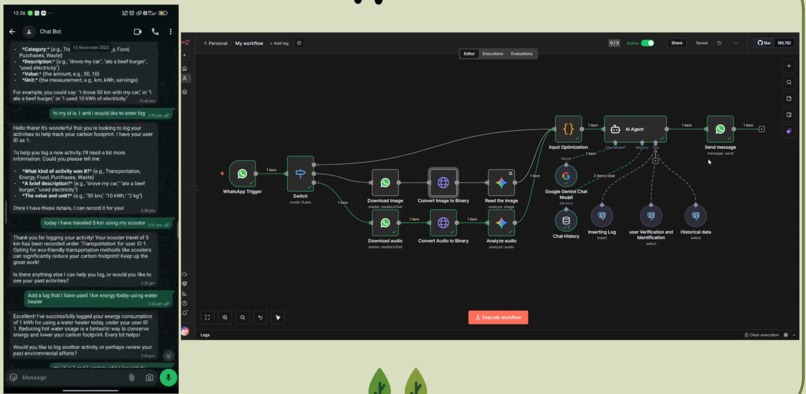Add a tool via the AI Agent plus connector
The width and height of the screenshot is (806, 394).
click(655, 161)
